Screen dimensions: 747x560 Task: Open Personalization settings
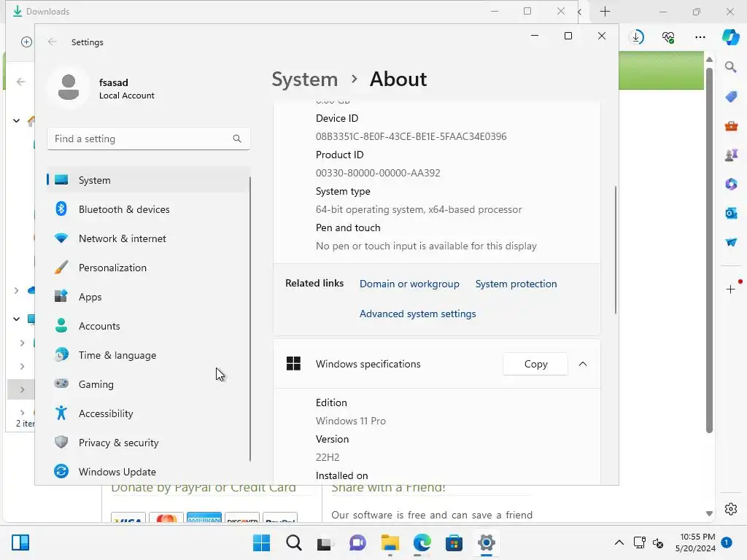click(x=148, y=268)
